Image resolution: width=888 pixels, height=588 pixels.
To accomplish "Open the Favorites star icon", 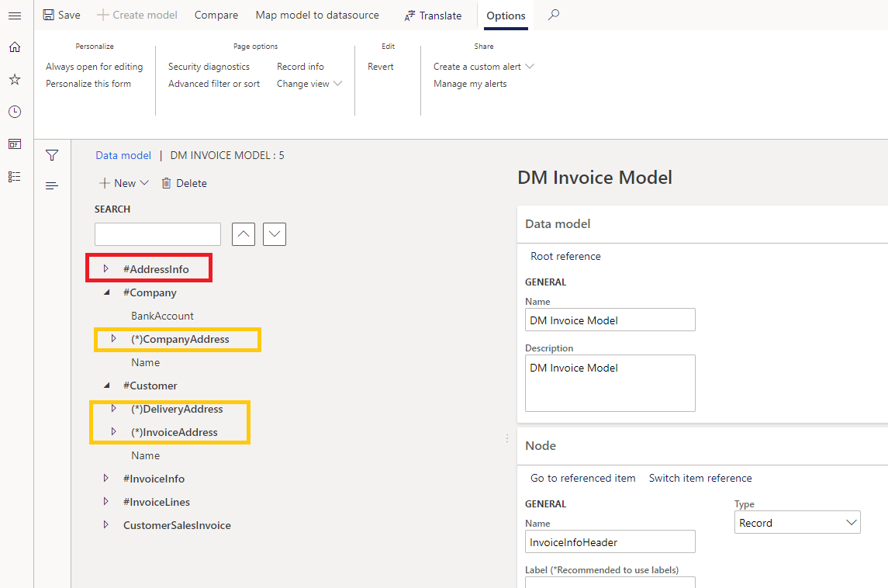I will click(x=15, y=78).
